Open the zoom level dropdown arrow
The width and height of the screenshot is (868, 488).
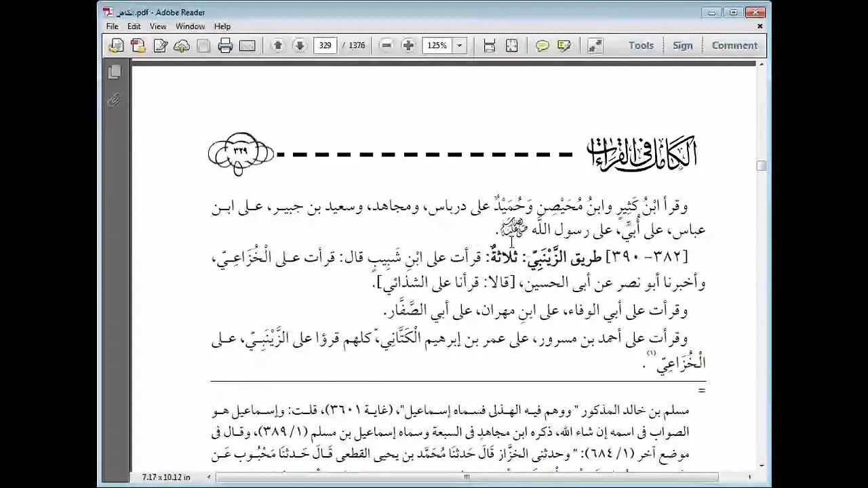(459, 45)
